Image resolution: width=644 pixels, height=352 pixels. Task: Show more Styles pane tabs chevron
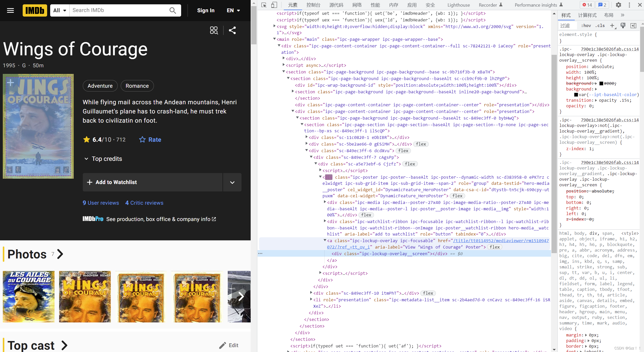coord(623,15)
